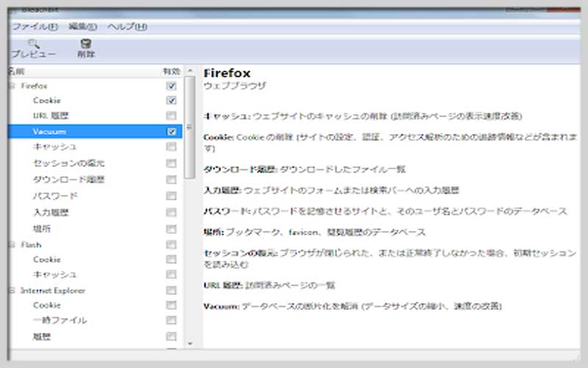Click the 入力履歴: description line
This screenshot has width=588, height=368.
[x=331, y=191]
